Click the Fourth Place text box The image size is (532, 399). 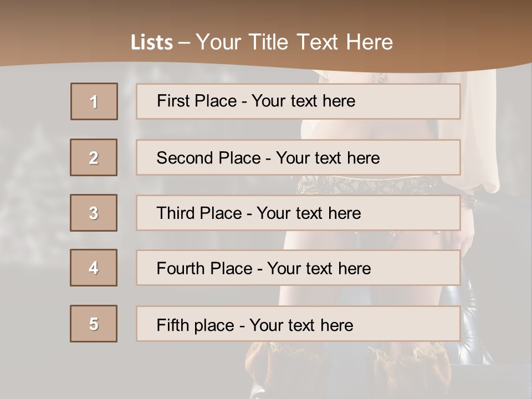pos(298,268)
